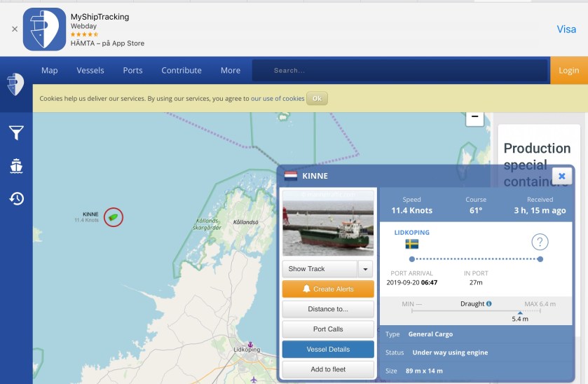
Task: Open the vessels ship icon in sidebar
Action: (x=16, y=166)
